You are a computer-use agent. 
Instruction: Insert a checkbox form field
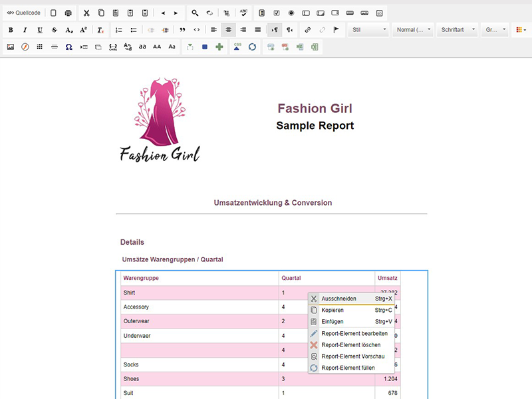click(277, 13)
